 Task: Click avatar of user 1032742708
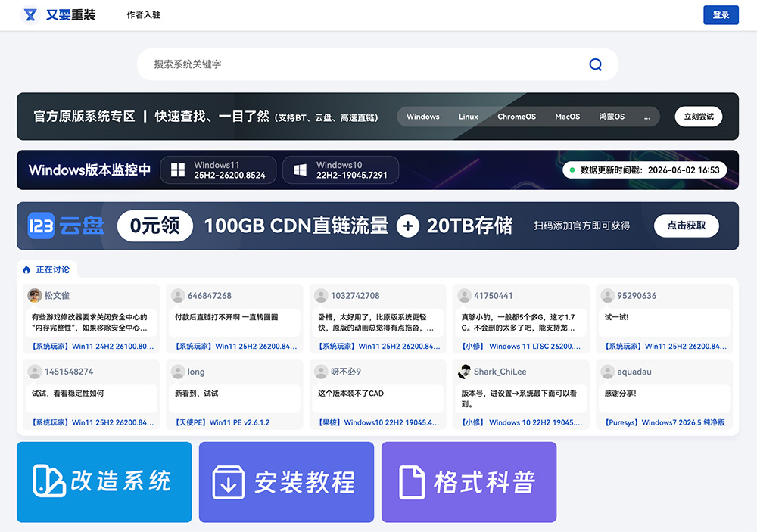(x=321, y=295)
